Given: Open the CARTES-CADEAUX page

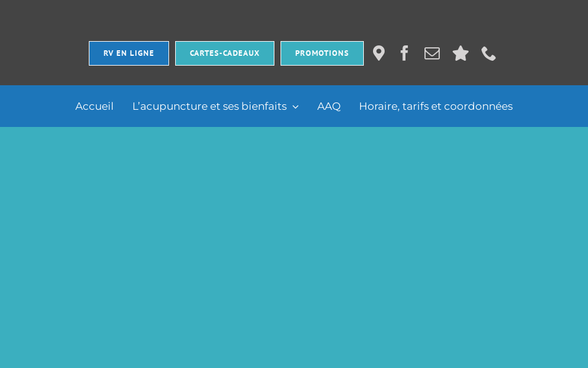Looking at the screenshot, I should point(224,53).
